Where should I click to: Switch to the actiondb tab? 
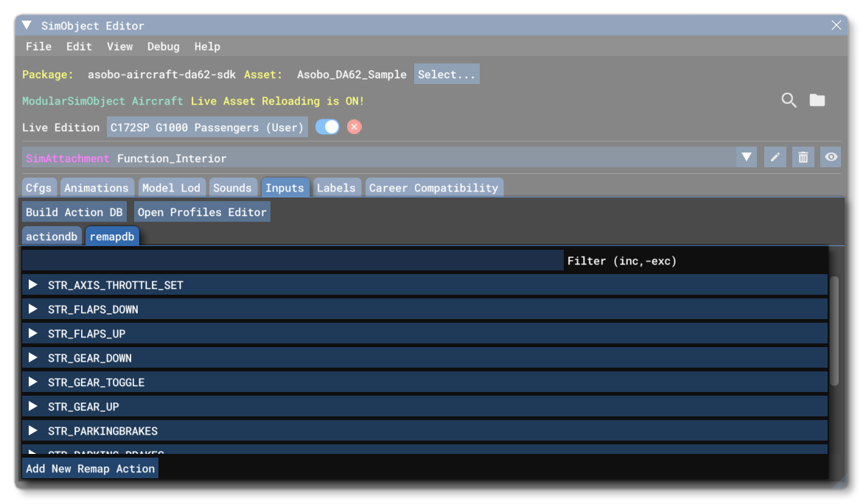tap(52, 236)
